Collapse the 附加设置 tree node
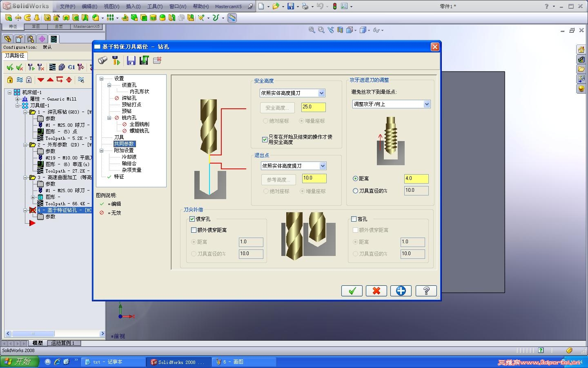This screenshot has width=588, height=368. (x=102, y=150)
